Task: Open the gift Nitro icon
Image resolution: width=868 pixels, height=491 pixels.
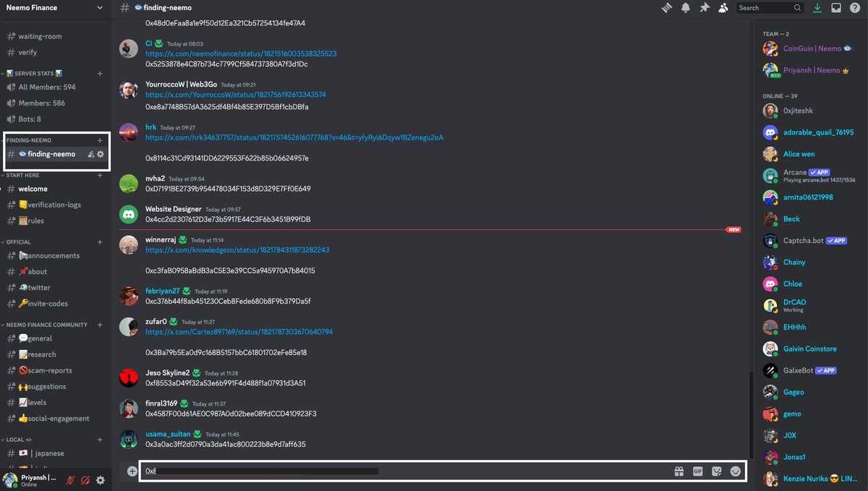Action: click(x=679, y=471)
